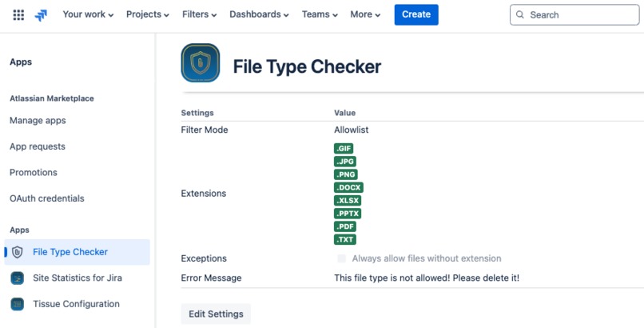644x328 pixels.
Task: Go to App requests page
Action: (x=38, y=146)
